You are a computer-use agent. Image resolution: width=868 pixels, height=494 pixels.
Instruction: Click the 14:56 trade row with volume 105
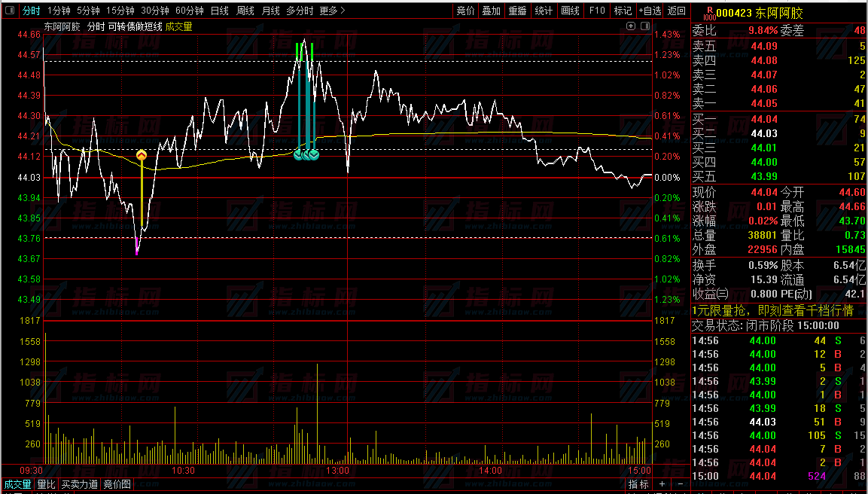(779, 436)
